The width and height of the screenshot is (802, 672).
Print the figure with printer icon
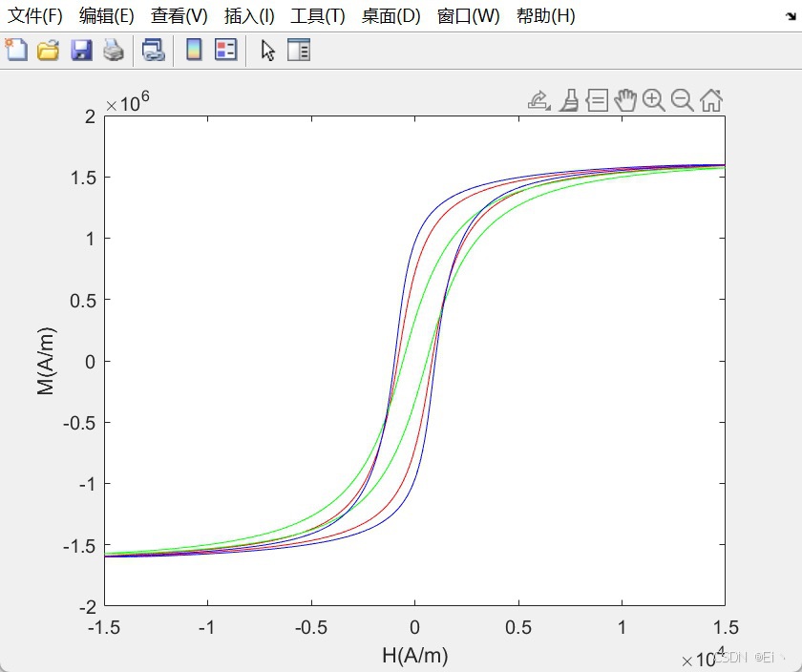113,51
